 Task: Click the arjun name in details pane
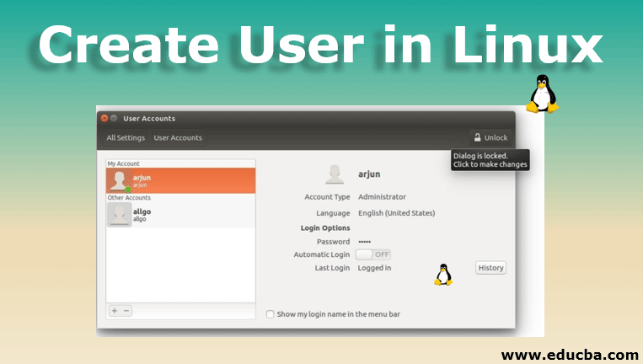[369, 174]
